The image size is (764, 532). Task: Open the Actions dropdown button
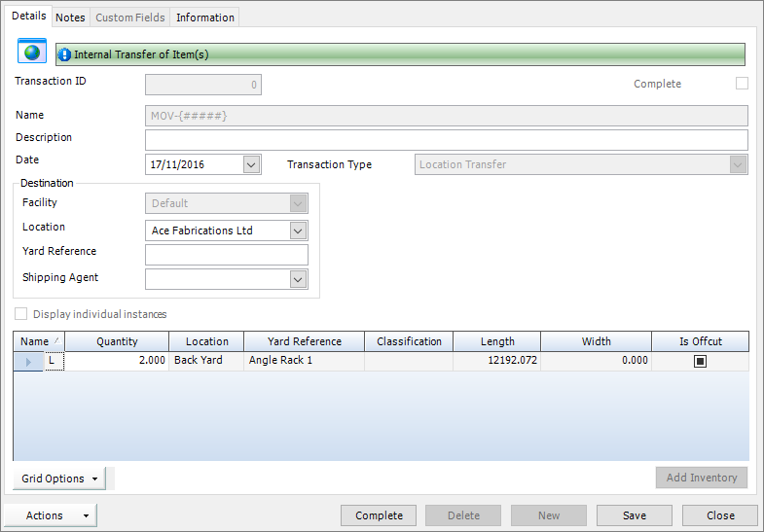51,515
